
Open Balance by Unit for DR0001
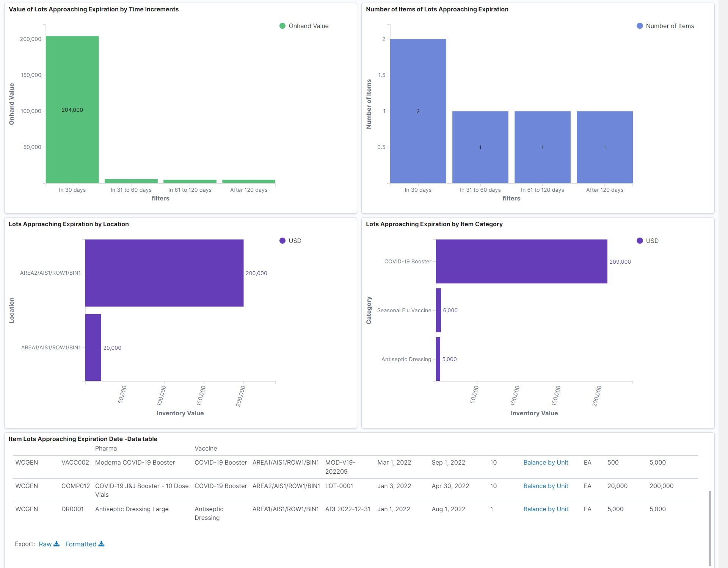coord(546,509)
